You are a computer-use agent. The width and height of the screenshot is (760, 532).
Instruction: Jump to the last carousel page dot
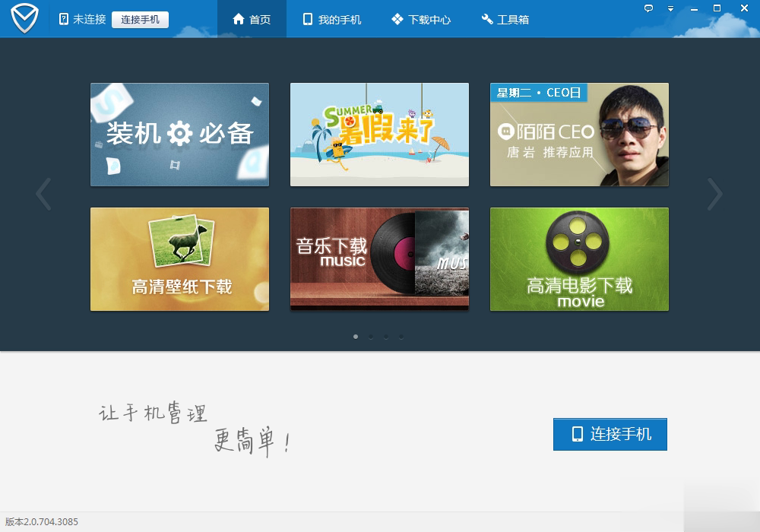401,336
